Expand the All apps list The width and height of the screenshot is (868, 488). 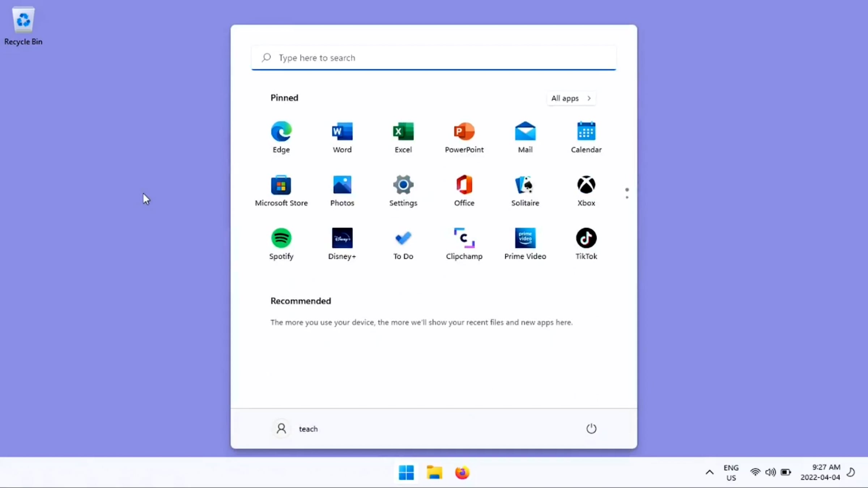[x=571, y=98]
